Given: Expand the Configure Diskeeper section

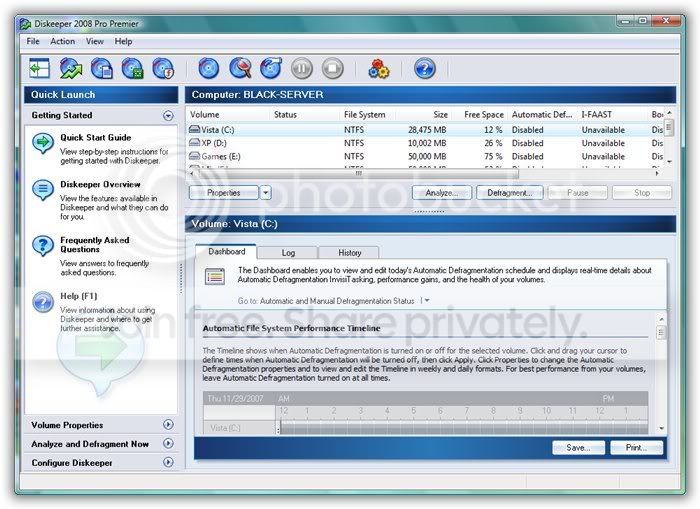Looking at the screenshot, I should point(168,462).
